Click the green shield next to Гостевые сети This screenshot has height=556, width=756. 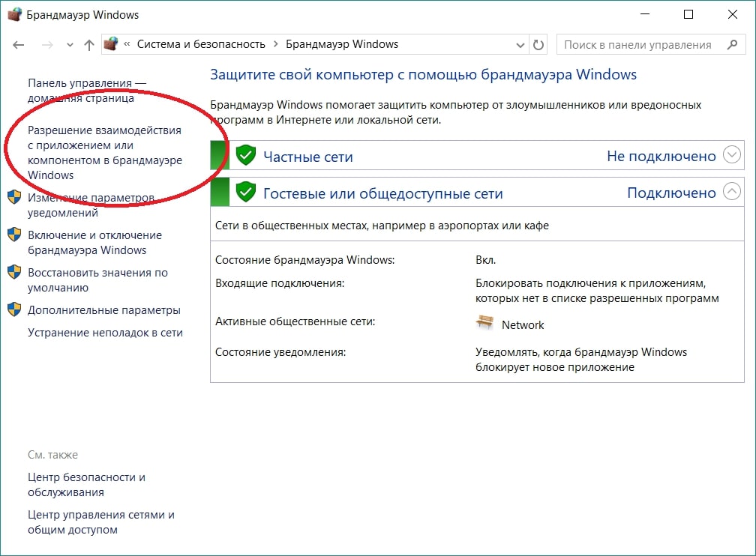click(245, 192)
